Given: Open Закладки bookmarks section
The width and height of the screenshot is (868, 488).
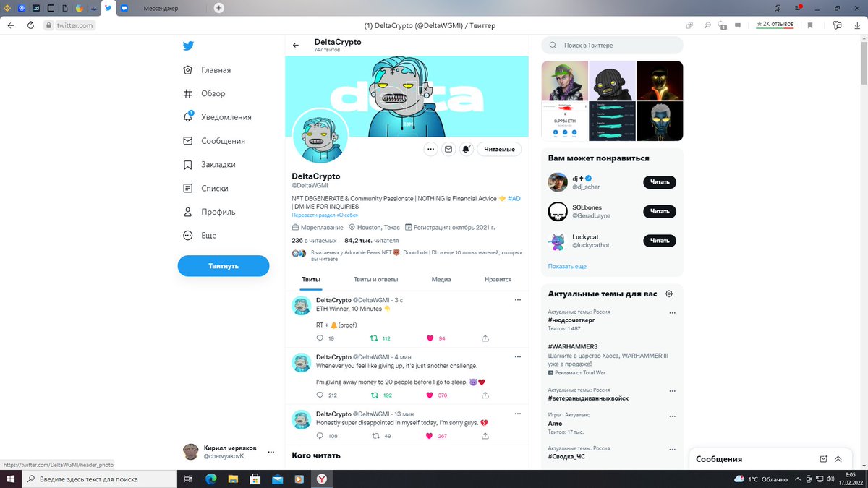Looking at the screenshot, I should [x=209, y=165].
